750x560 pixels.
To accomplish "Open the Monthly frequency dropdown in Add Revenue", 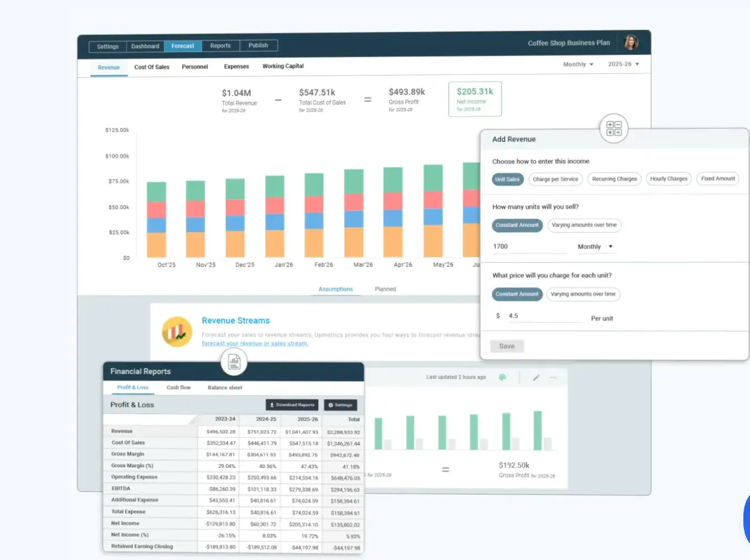I will pyautogui.click(x=595, y=246).
